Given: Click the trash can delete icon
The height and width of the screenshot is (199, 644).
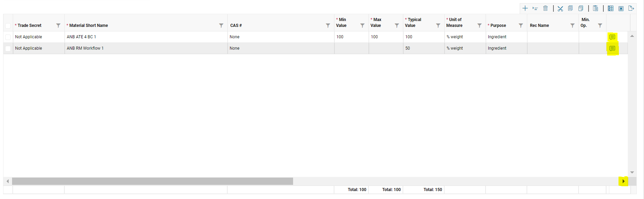Looking at the screenshot, I should click(546, 8).
